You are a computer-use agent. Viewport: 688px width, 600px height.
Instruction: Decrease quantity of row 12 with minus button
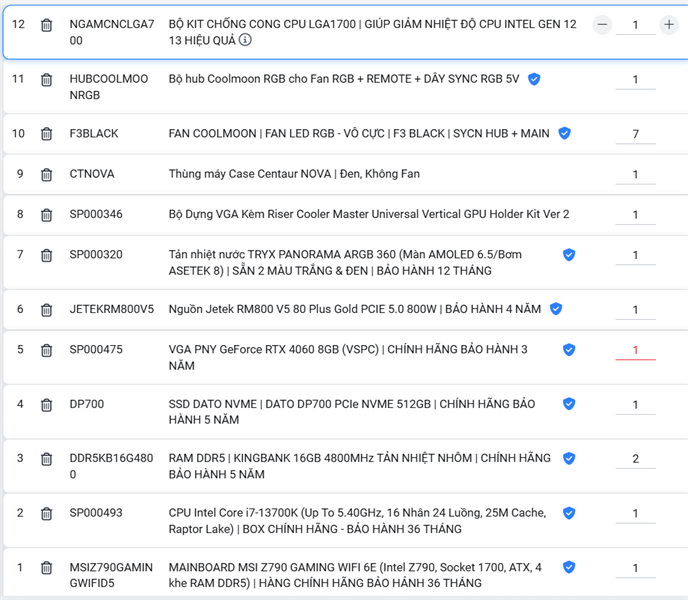pos(602,24)
